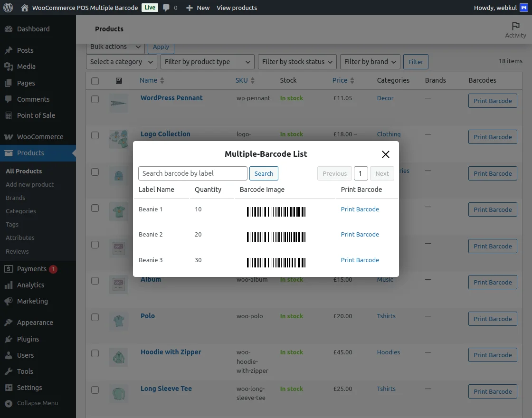Viewport: 532px width, 418px height.
Task: Open View products from the admin bar
Action: click(237, 8)
